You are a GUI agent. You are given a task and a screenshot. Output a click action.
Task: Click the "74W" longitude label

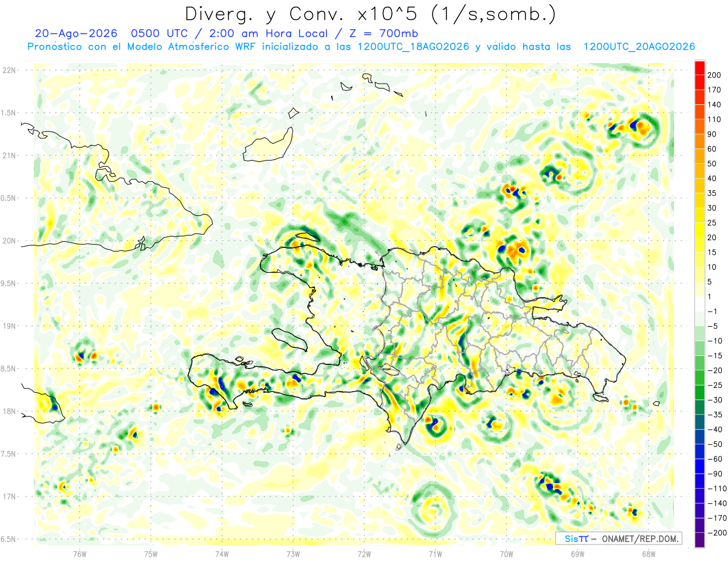tap(222, 554)
